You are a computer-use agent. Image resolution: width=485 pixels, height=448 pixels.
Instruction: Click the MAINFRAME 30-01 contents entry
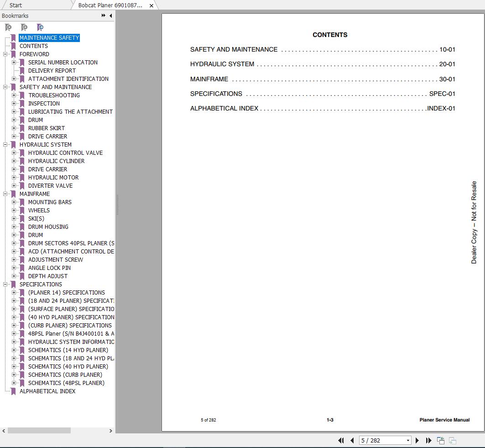(323, 79)
